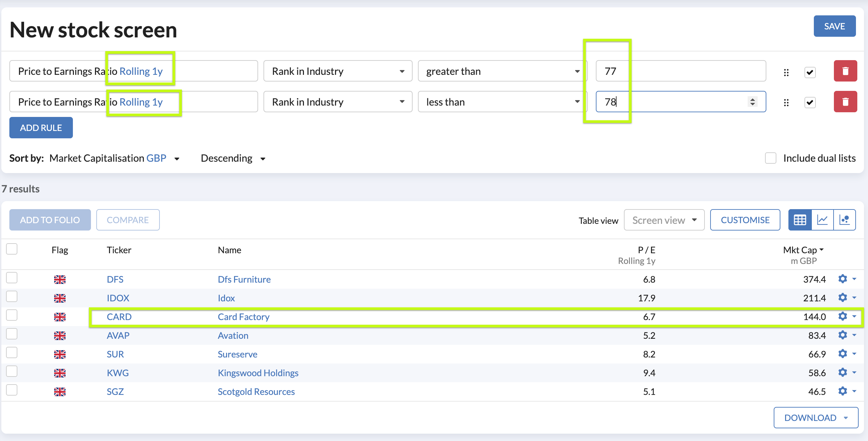The image size is (868, 441).
Task: Open gear settings for the Scotgold Resources row
Action: click(842, 391)
